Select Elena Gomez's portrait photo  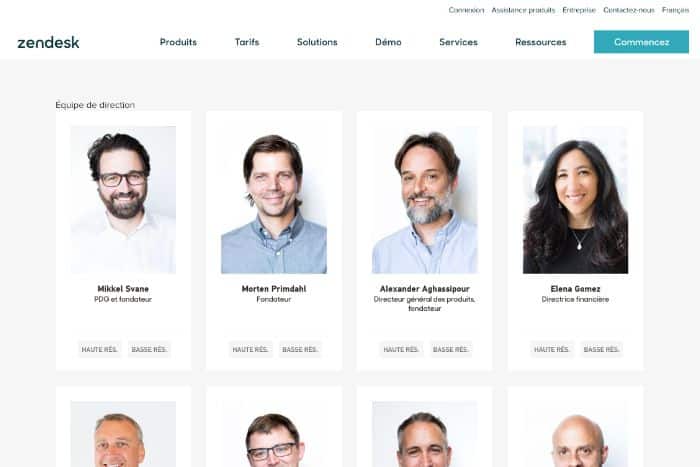575,200
